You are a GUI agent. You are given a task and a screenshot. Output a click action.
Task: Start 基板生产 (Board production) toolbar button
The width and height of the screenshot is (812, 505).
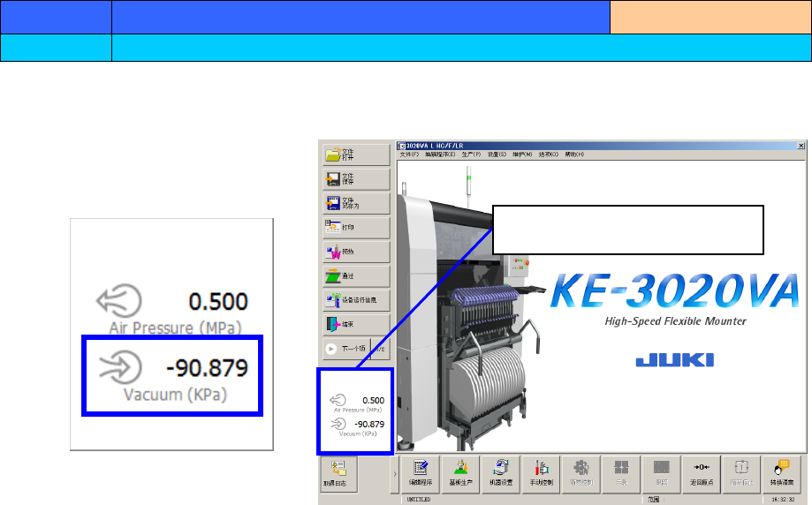click(x=460, y=474)
